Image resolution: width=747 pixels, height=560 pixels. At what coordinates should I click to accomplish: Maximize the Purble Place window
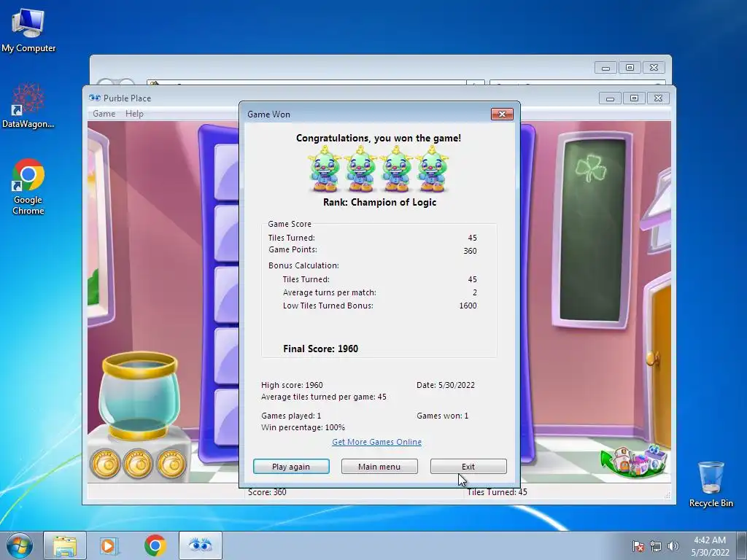click(x=634, y=98)
